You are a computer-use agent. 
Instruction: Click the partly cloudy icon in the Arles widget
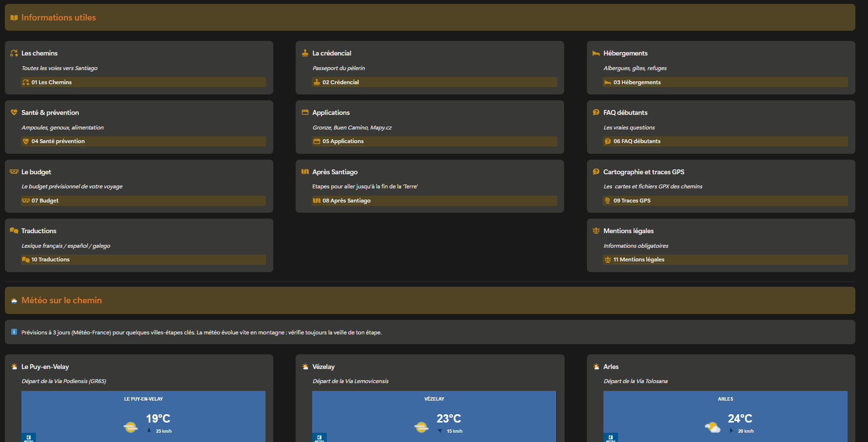coord(712,427)
